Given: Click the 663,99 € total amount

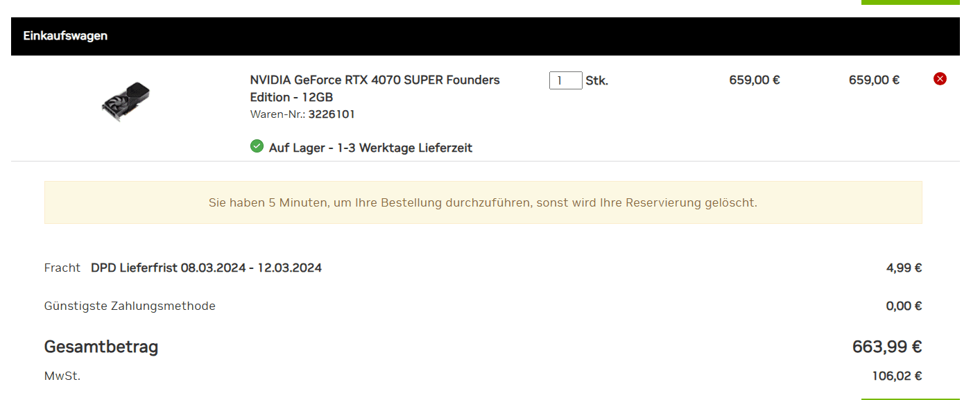Looking at the screenshot, I should tap(887, 347).
